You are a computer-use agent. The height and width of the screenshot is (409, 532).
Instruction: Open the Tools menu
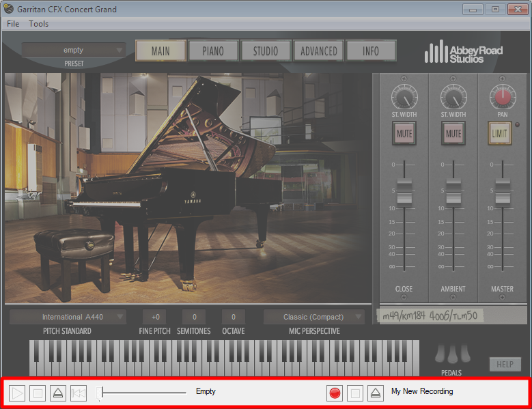[x=38, y=24]
